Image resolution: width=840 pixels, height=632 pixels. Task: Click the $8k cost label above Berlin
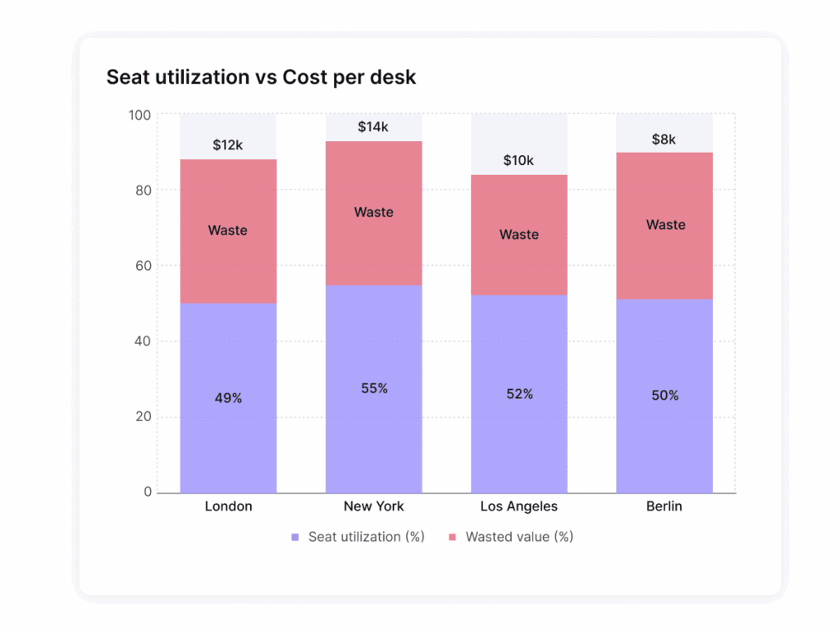pos(664,140)
